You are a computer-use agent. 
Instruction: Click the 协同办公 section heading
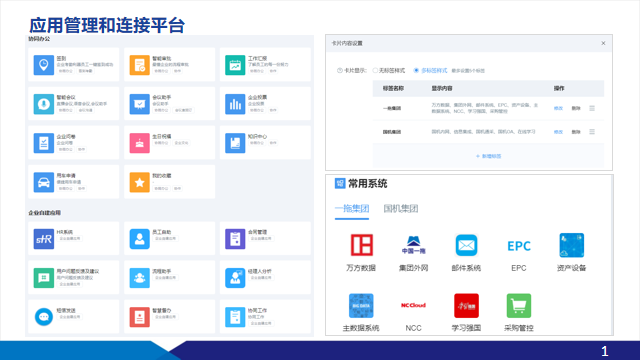(x=39, y=39)
